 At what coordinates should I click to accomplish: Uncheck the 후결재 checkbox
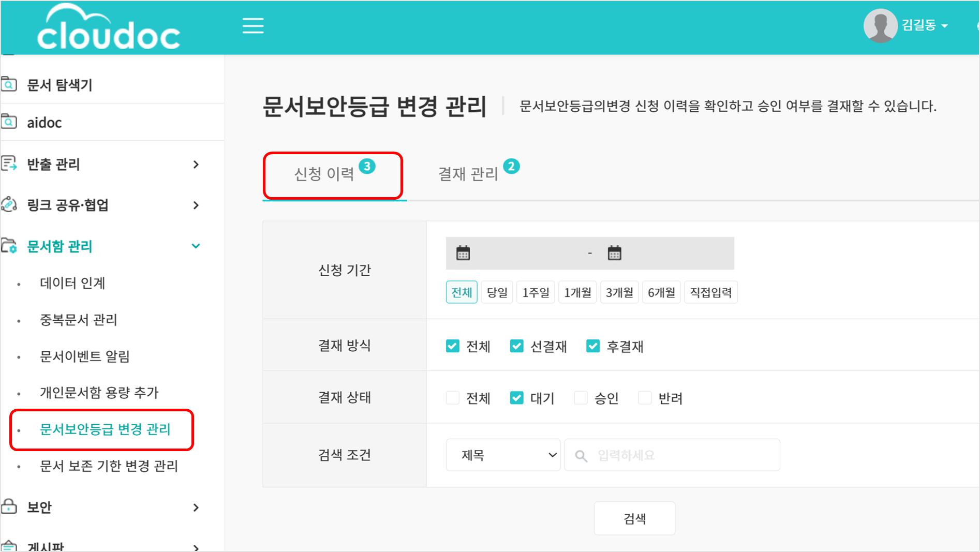pyautogui.click(x=592, y=346)
